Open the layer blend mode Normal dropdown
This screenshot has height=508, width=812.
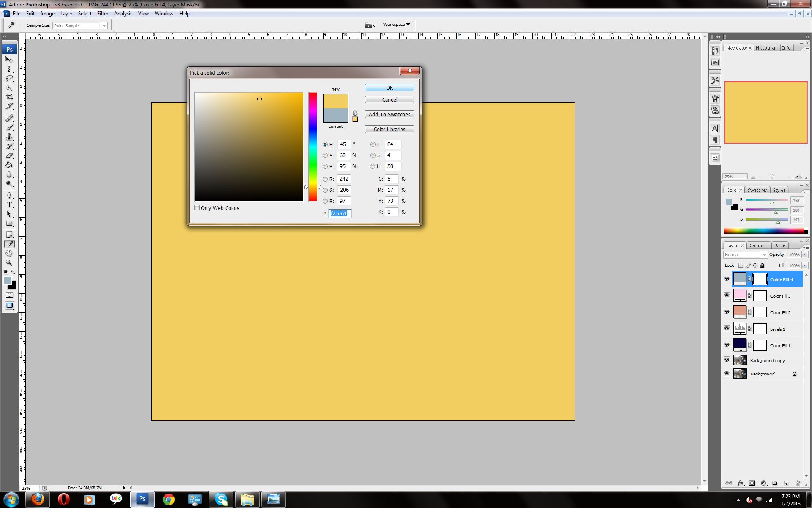coord(745,254)
